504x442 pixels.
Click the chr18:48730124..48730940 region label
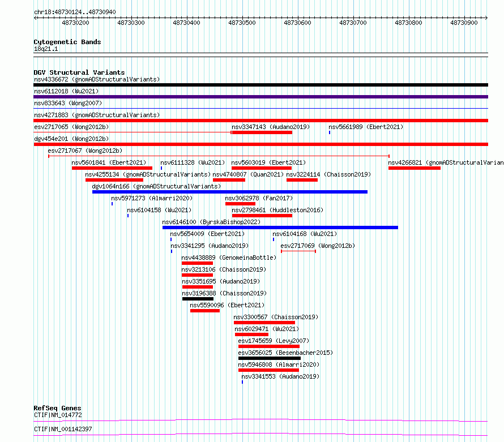click(75, 12)
